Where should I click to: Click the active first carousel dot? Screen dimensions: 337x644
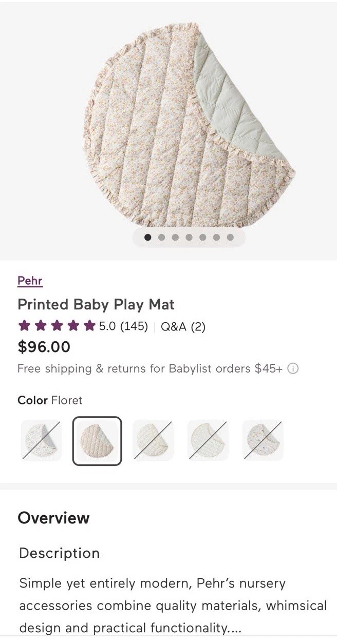pyautogui.click(x=147, y=237)
